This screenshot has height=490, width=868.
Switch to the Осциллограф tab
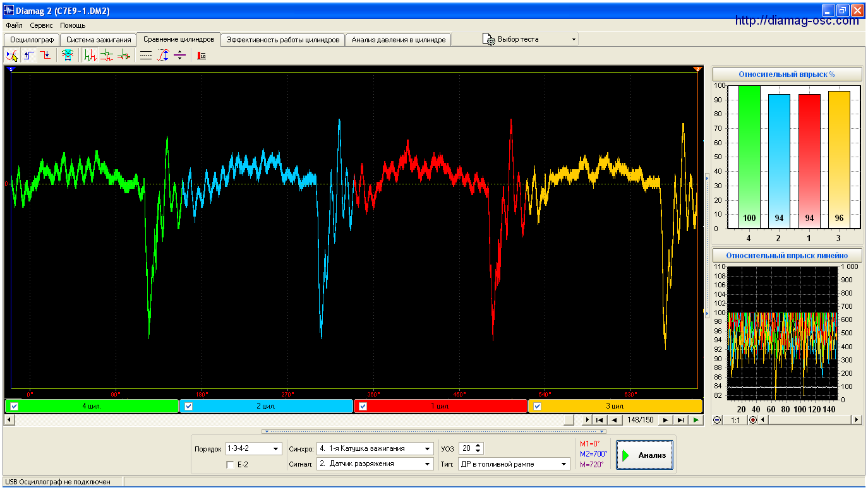click(x=32, y=40)
